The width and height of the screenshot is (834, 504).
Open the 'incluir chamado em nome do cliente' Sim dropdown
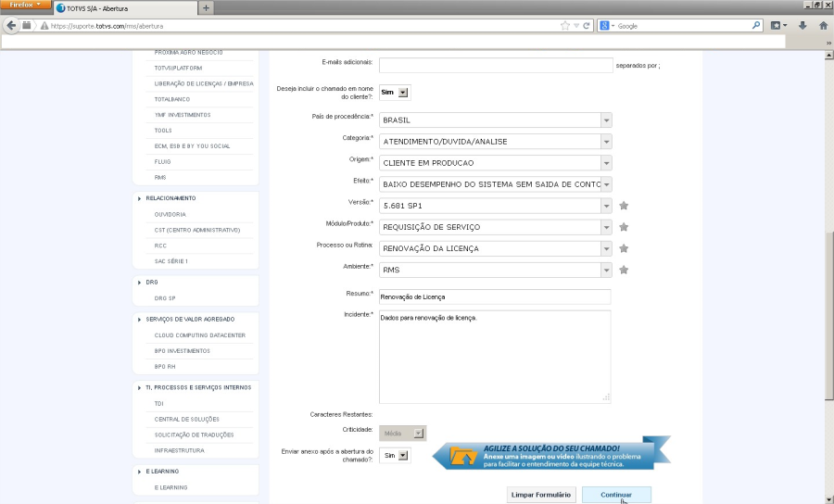395,93
